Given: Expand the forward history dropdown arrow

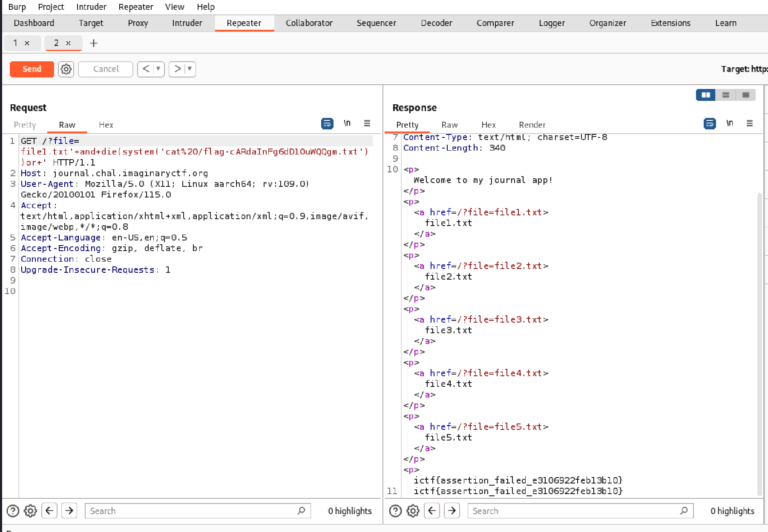Looking at the screenshot, I should (x=190, y=69).
